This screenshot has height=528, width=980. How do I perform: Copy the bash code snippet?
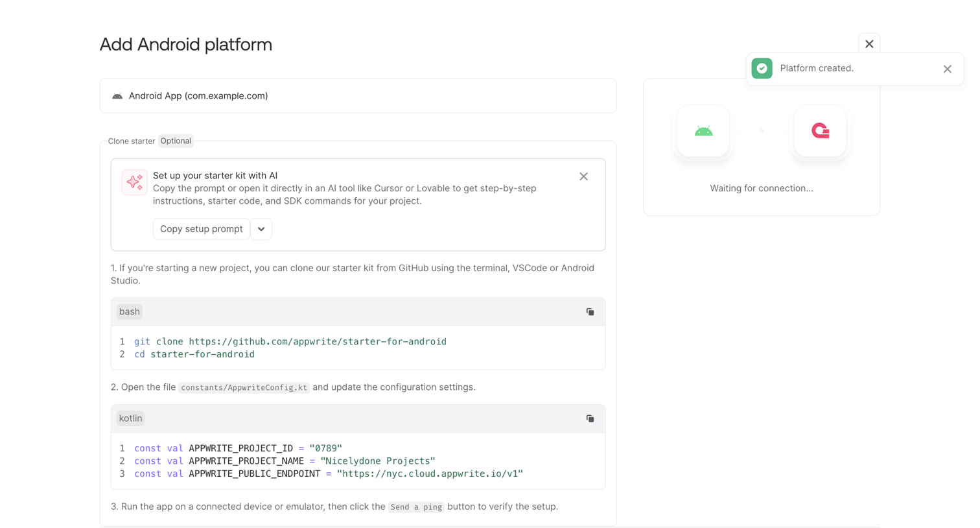(x=590, y=312)
